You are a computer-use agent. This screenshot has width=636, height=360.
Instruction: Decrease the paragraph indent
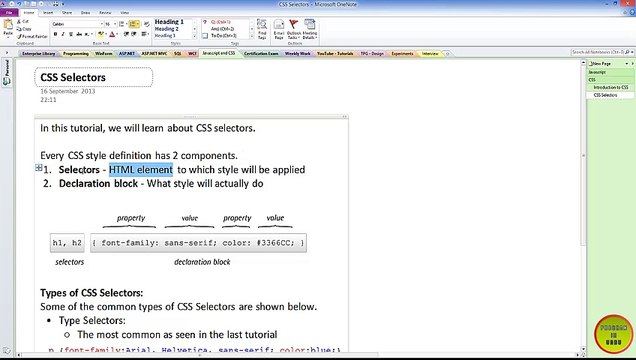(126, 34)
